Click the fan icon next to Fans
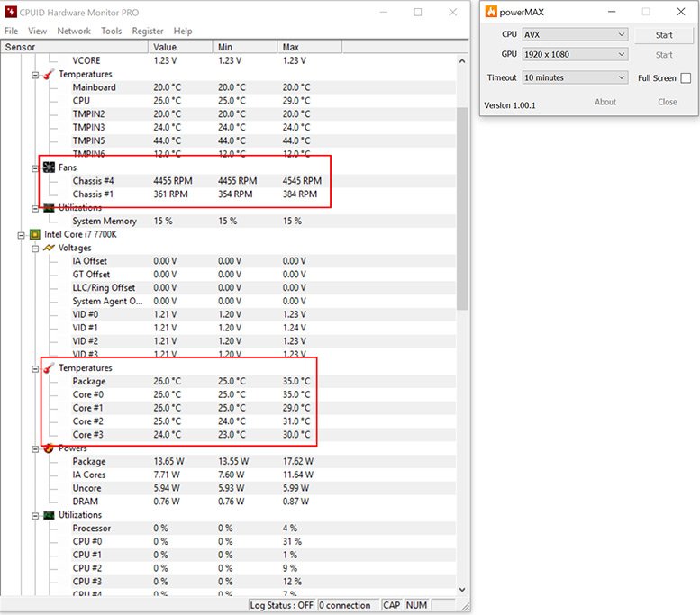 [x=49, y=167]
